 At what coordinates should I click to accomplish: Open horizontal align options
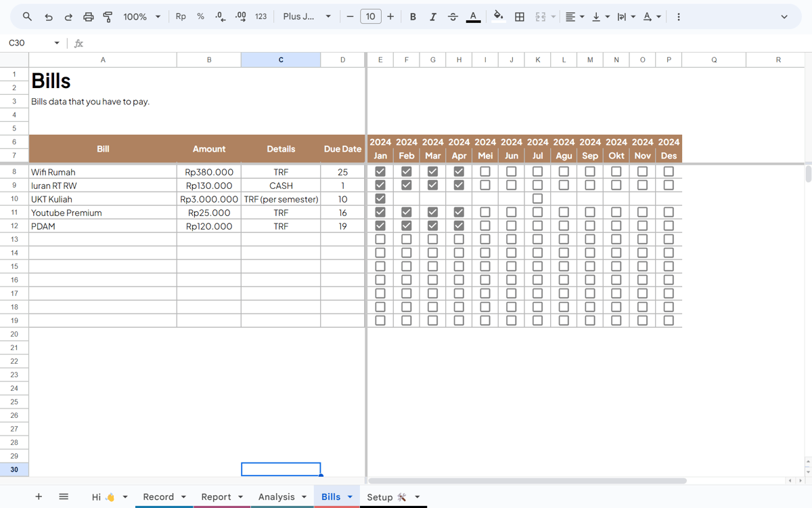pyautogui.click(x=574, y=16)
